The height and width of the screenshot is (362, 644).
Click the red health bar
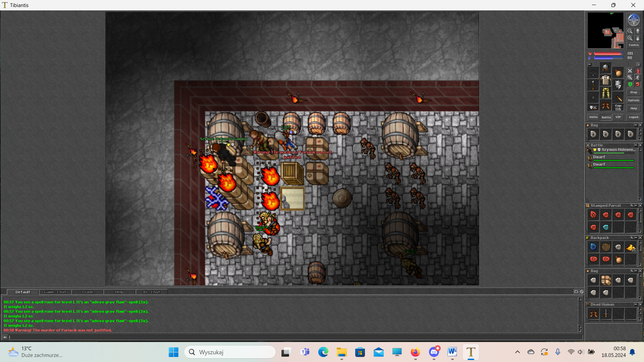607,53
